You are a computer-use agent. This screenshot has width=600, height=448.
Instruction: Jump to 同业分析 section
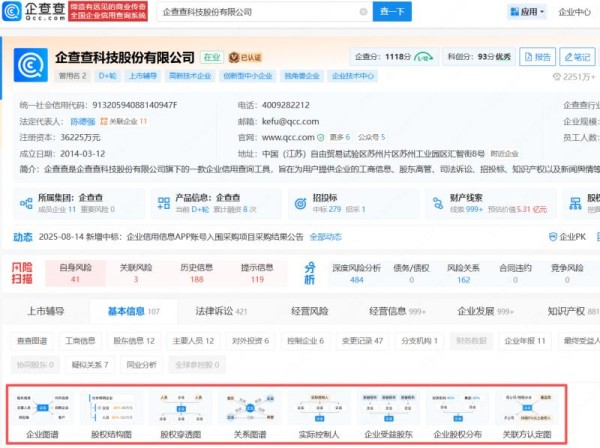pos(142,365)
